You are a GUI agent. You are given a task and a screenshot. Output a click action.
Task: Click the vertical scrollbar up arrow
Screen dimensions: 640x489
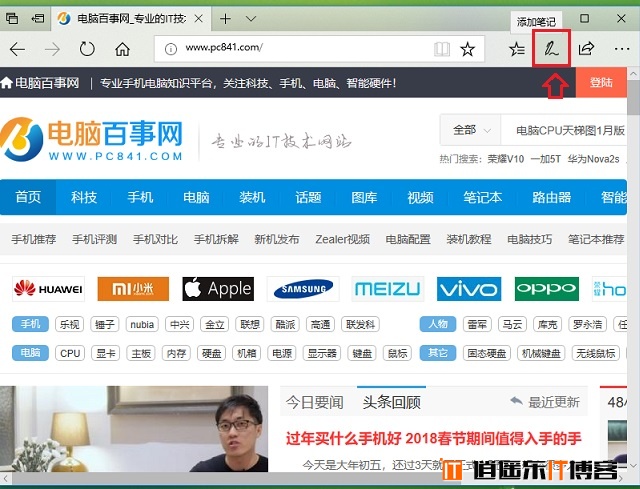point(633,74)
